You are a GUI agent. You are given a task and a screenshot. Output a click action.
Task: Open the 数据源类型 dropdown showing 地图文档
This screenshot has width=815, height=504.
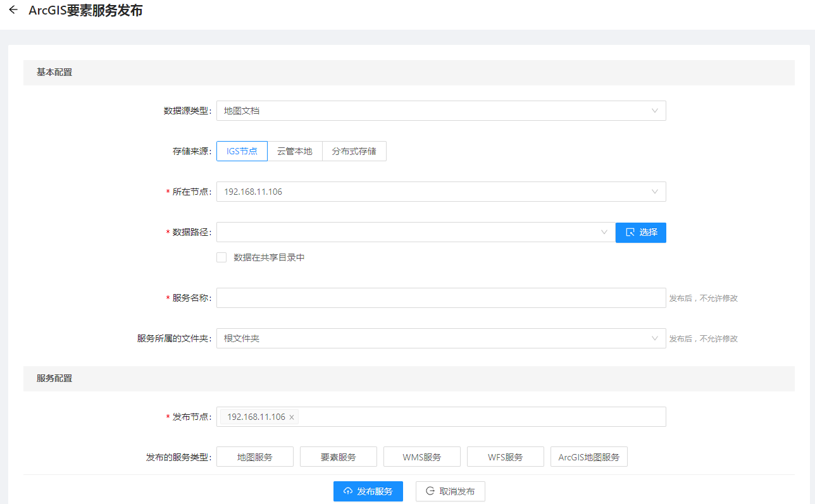(x=441, y=111)
